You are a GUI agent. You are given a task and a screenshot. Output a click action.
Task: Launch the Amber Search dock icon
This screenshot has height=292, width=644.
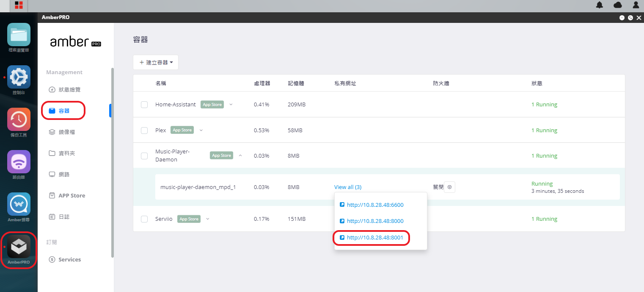point(19,204)
